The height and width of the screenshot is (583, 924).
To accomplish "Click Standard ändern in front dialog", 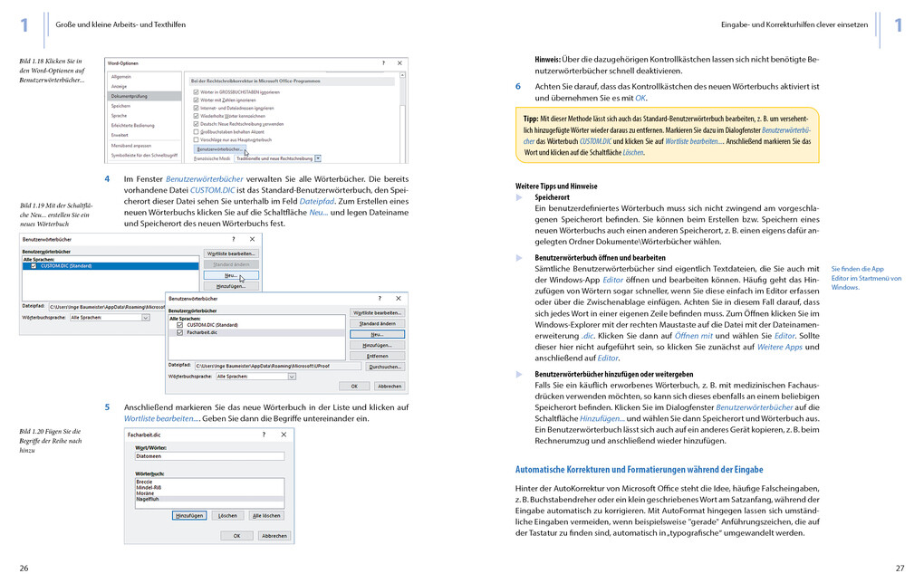I will (x=377, y=323).
